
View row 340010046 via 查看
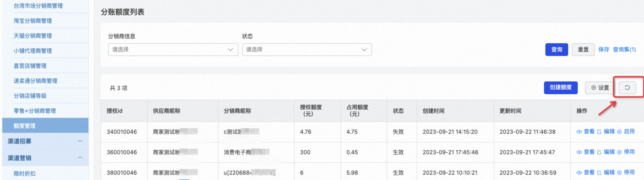585,132
